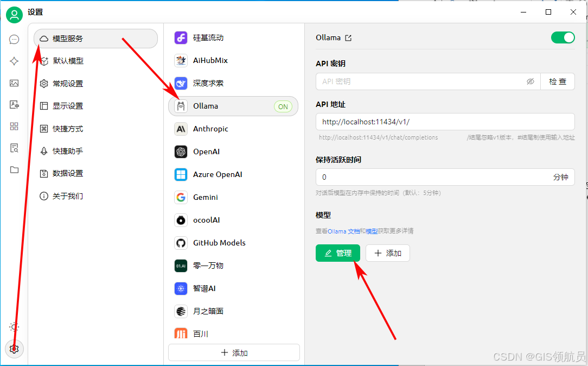588x366 pixels.
Task: Select the 硅基流动 provider icon
Action: point(181,37)
